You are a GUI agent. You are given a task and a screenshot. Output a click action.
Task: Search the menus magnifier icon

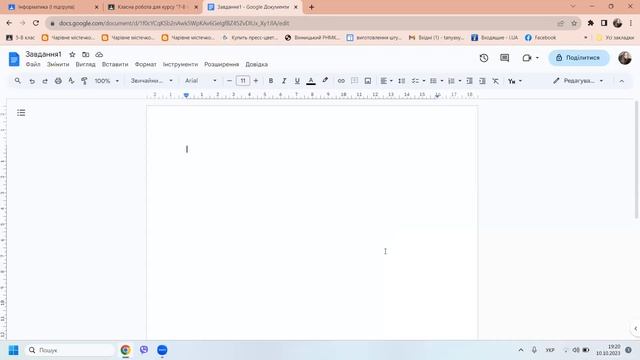click(x=18, y=81)
